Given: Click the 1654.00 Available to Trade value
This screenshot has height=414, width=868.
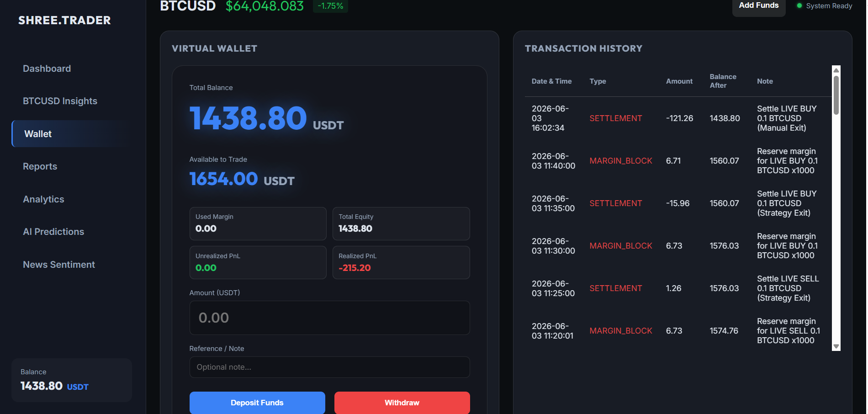Looking at the screenshot, I should (x=223, y=179).
